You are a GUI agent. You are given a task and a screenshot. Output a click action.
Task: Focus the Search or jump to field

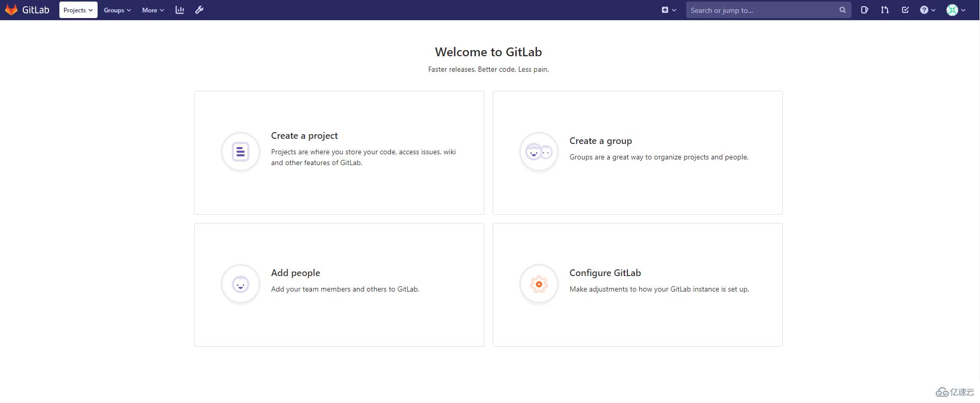point(768,10)
